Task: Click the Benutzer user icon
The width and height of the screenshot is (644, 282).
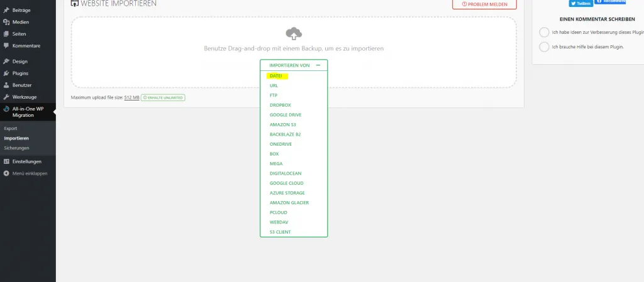Action: 6,85
